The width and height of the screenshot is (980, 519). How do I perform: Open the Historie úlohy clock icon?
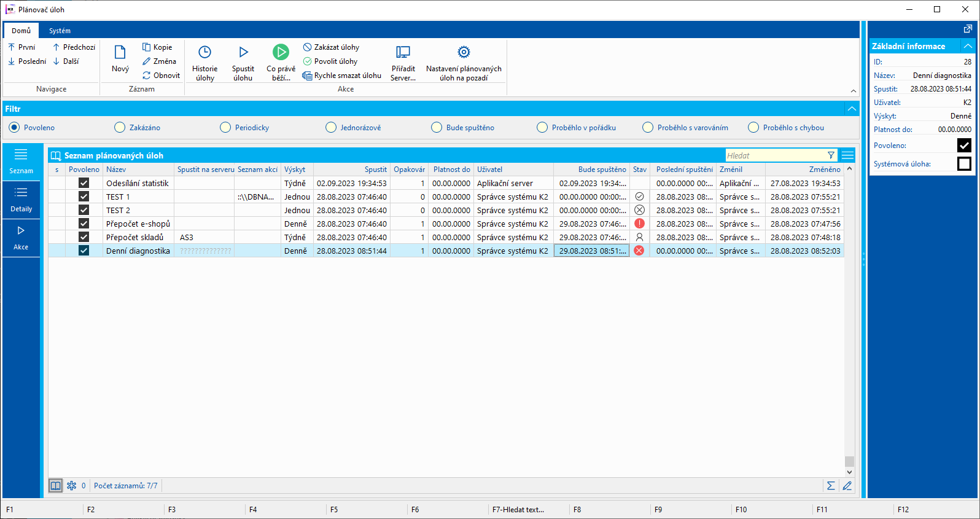[204, 53]
